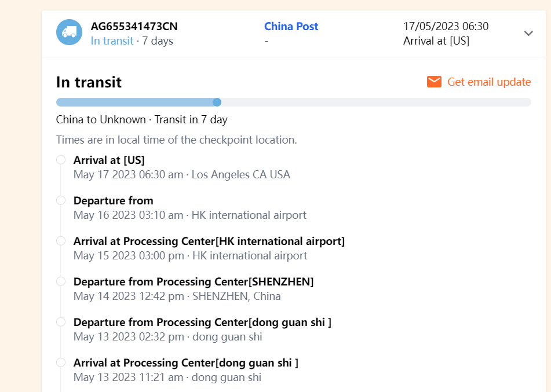Click Get email update link
The height and width of the screenshot is (392, 551).
coord(489,82)
